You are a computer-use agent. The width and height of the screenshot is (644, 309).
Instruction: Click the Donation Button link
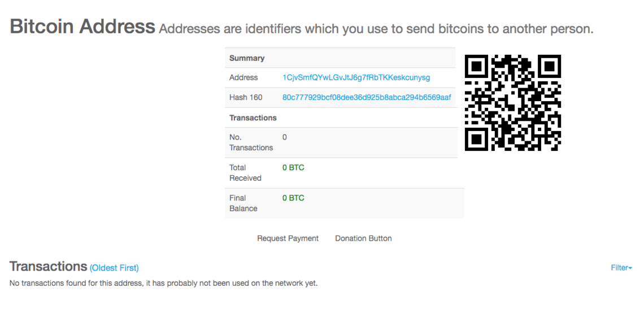[363, 238]
